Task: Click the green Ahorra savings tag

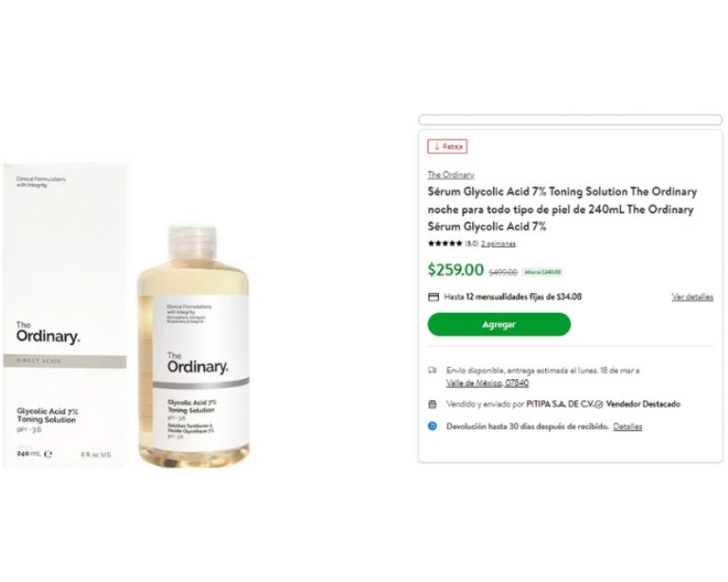Action: click(x=543, y=272)
